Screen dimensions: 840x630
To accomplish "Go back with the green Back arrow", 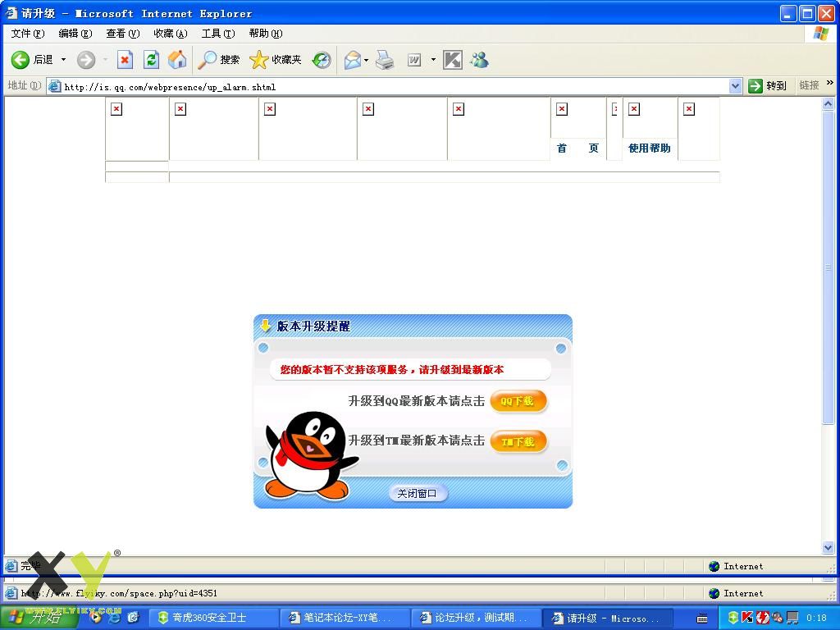I will [32, 59].
